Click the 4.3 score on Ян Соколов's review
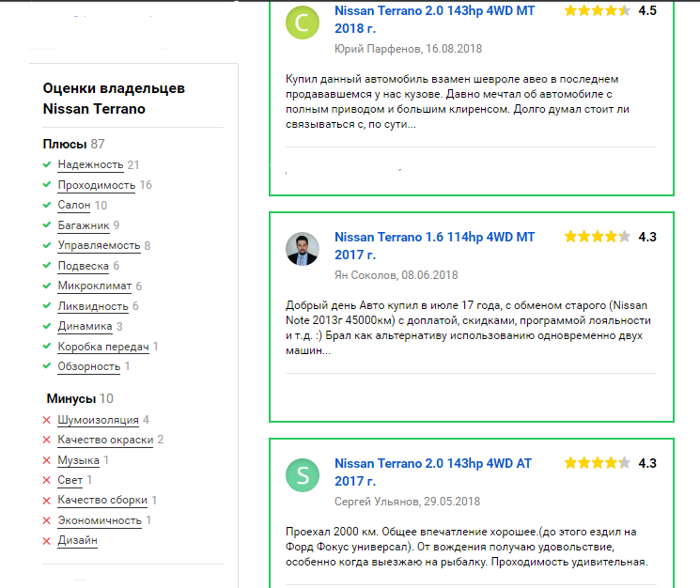 click(x=647, y=237)
